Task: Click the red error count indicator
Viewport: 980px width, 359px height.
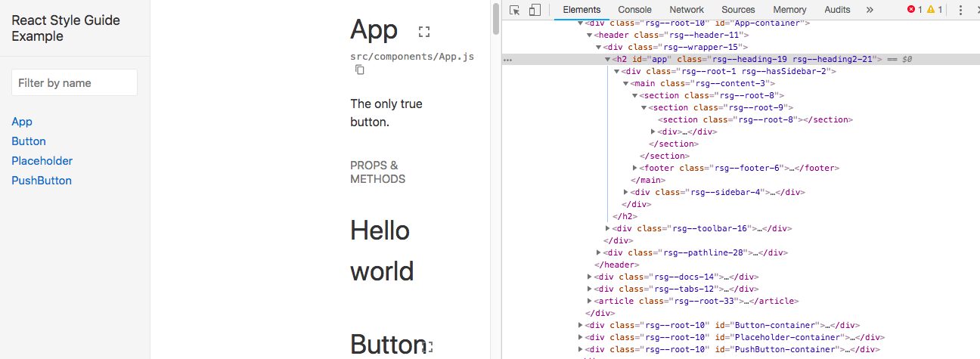Action: coord(915,10)
